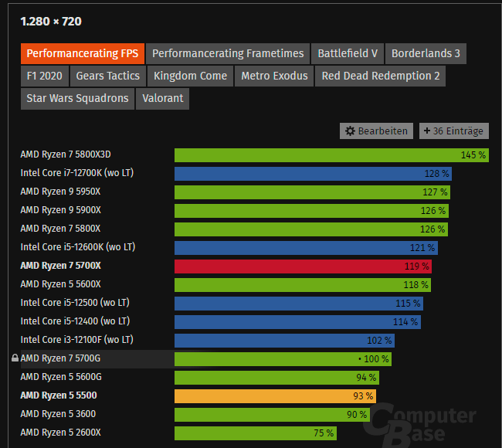
Task: Select the AMD Ryzen 5 2600X label
Action: pyautogui.click(x=61, y=433)
